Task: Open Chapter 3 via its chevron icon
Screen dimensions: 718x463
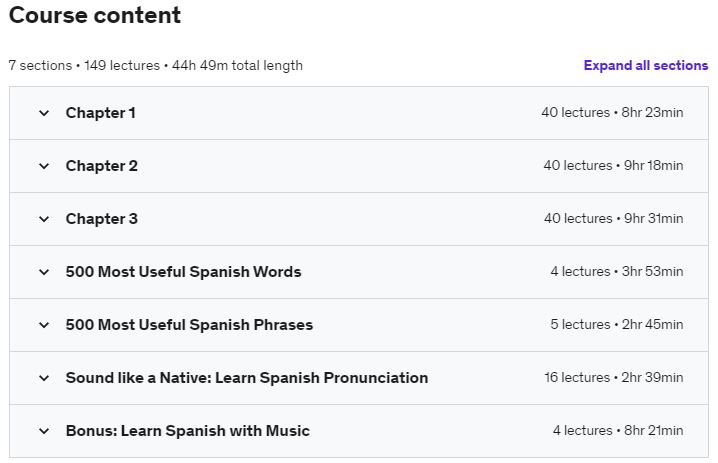Action: pos(44,219)
